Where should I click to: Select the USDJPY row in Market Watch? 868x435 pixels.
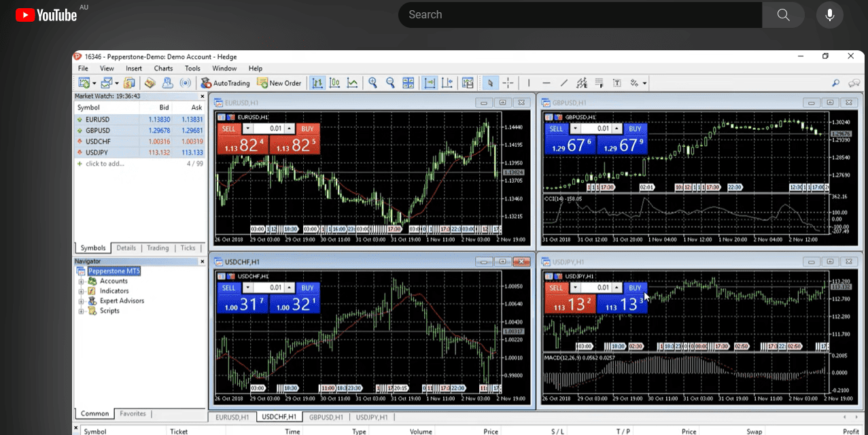[x=139, y=152]
